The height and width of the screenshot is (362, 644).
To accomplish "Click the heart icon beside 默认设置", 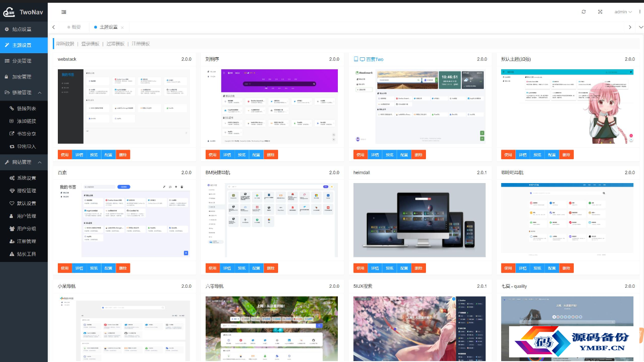I will (12, 203).
